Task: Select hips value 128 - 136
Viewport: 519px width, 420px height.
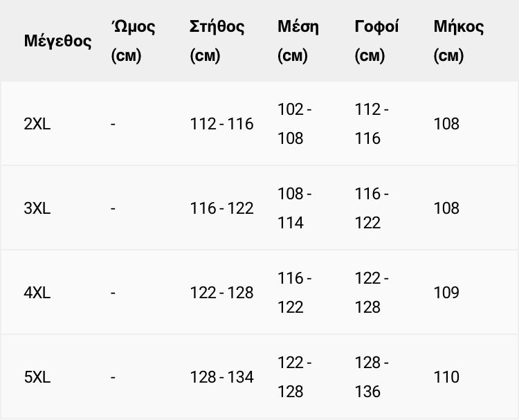Action: pyautogui.click(x=372, y=377)
